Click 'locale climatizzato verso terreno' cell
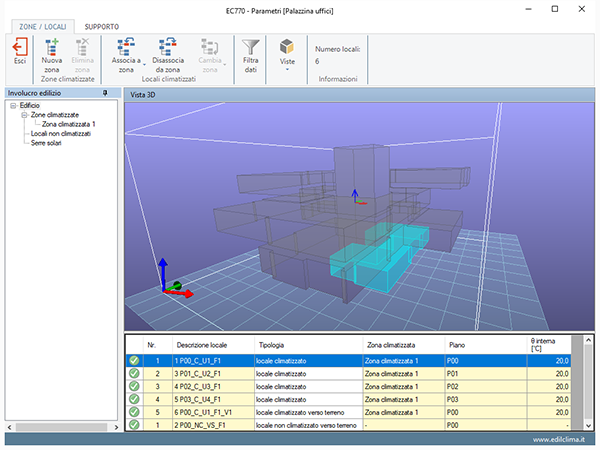Image resolution: width=600 pixels, height=450 pixels. pos(308,412)
